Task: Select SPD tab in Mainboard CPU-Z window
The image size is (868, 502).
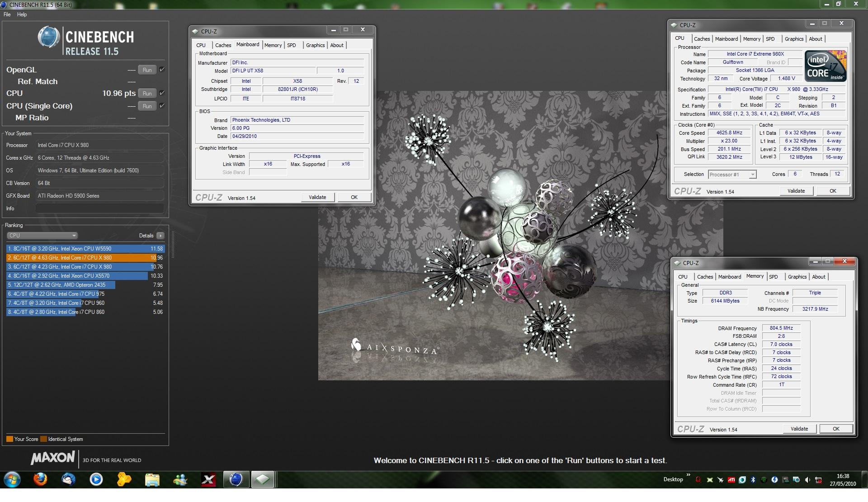Action: [x=292, y=45]
